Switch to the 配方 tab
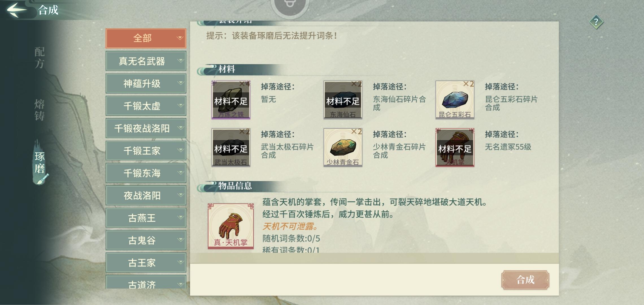The height and width of the screenshot is (305, 644). click(x=40, y=58)
